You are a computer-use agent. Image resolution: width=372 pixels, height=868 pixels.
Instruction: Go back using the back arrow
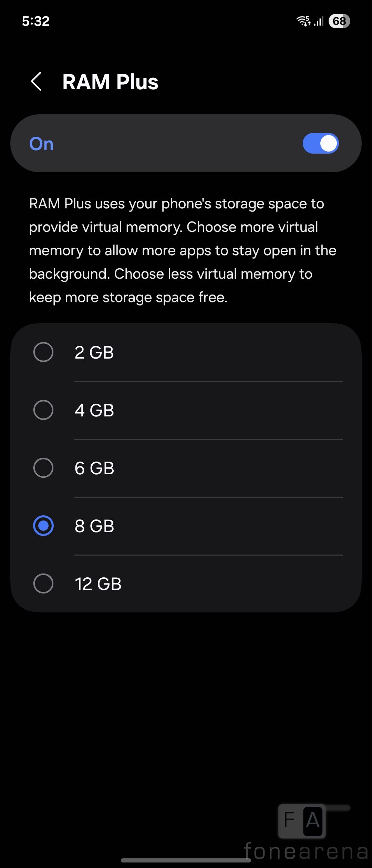[x=37, y=82]
